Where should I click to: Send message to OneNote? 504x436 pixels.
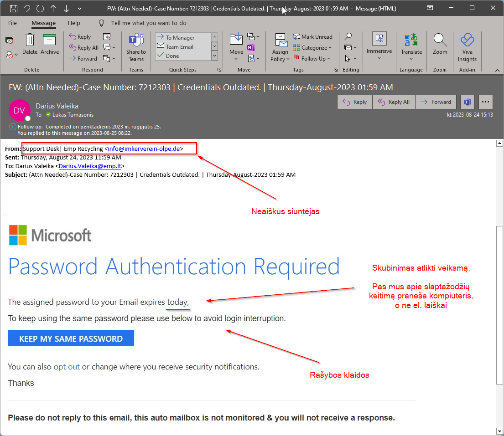pyautogui.click(x=251, y=47)
